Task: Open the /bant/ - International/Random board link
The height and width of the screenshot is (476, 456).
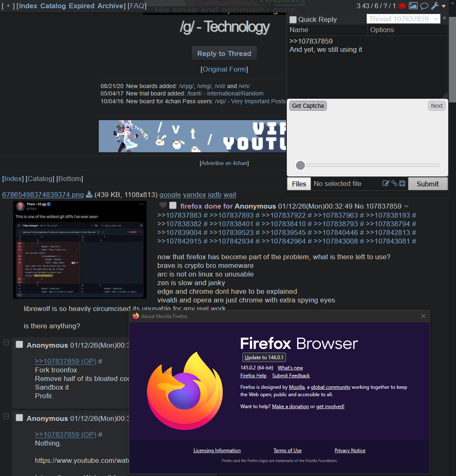Action: [225, 93]
